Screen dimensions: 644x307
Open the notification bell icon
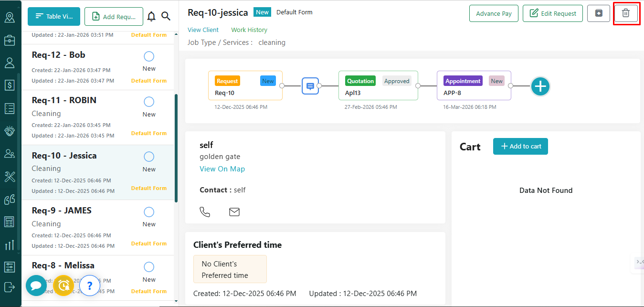pyautogui.click(x=151, y=17)
